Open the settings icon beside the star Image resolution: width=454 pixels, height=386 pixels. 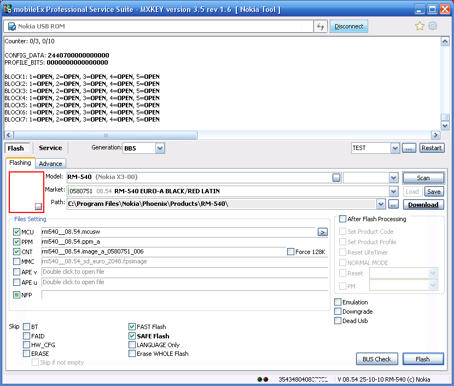pos(433,26)
